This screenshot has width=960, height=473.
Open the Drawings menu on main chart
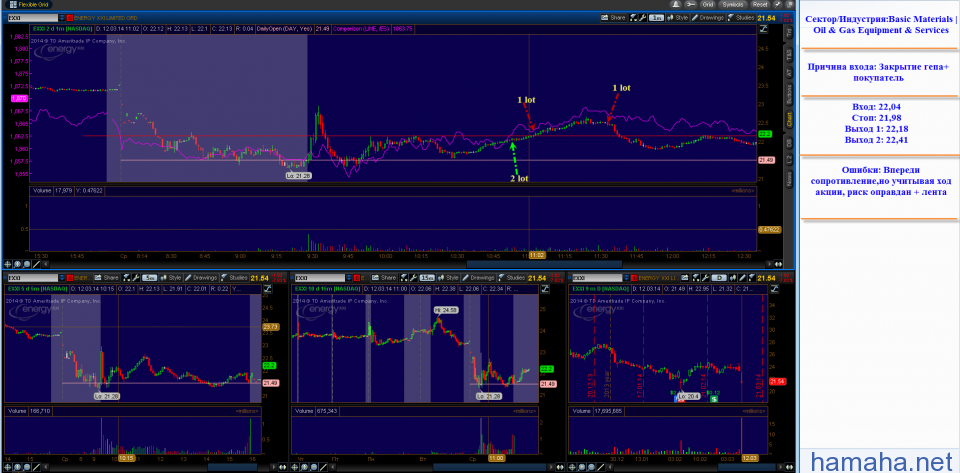point(708,18)
